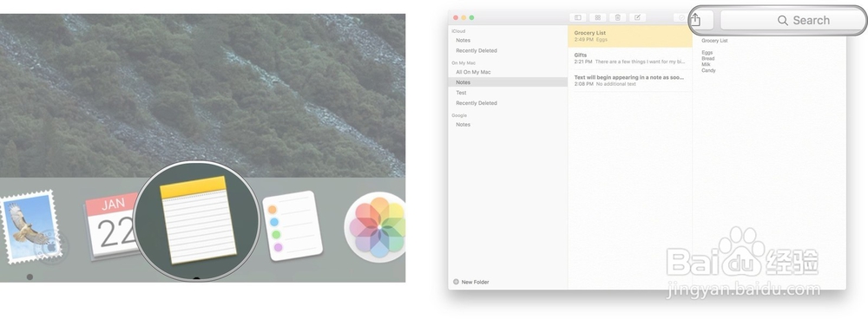
Task: Delete the note with the trash icon
Action: (x=618, y=17)
